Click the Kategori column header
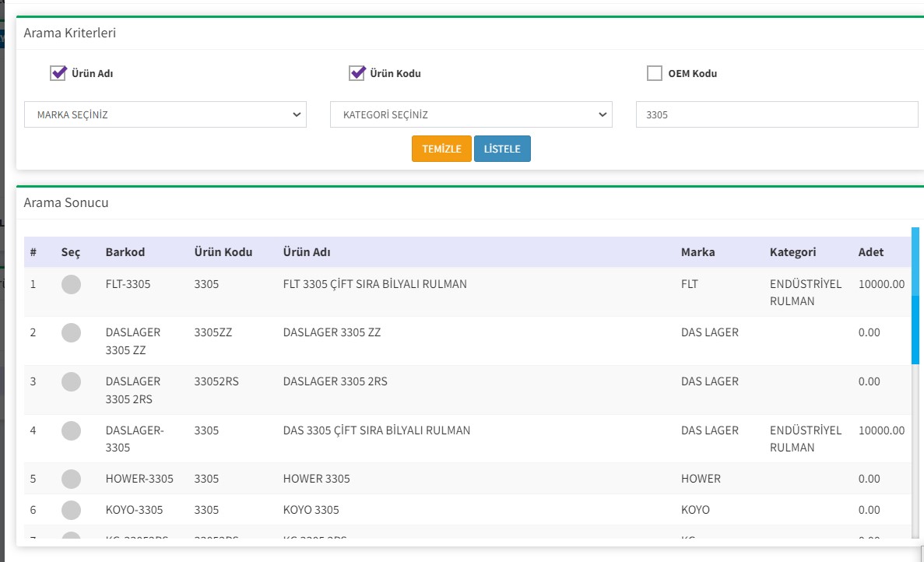Screen dimensions: 924x562 pos(792,252)
